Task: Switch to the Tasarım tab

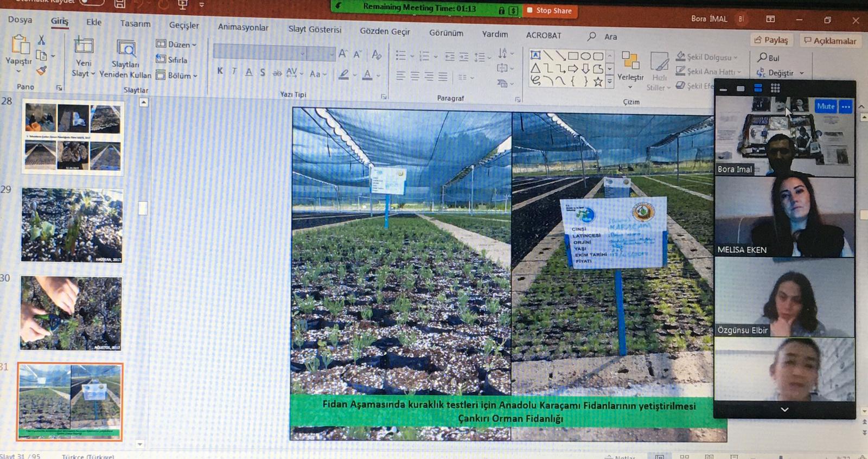Action: [135, 23]
